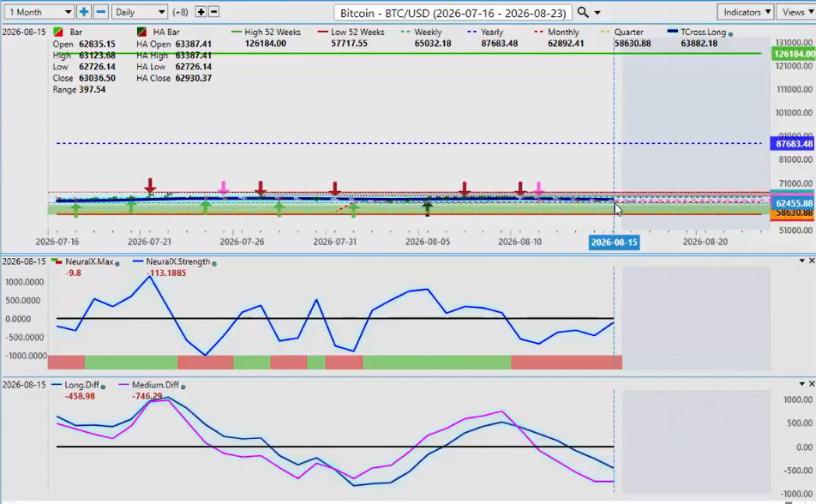Click the 2026-08-05 date on the axis
This screenshot has height=504, width=816.
click(428, 242)
